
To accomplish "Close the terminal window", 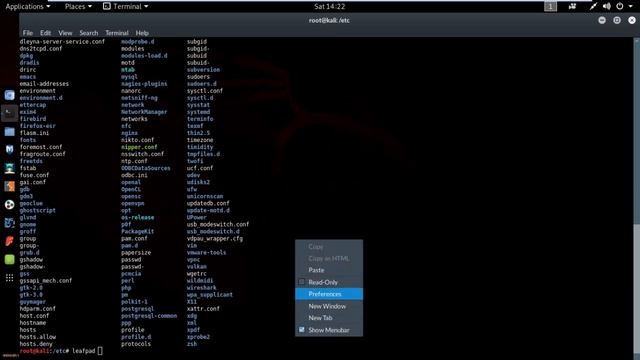I will coord(632,20).
